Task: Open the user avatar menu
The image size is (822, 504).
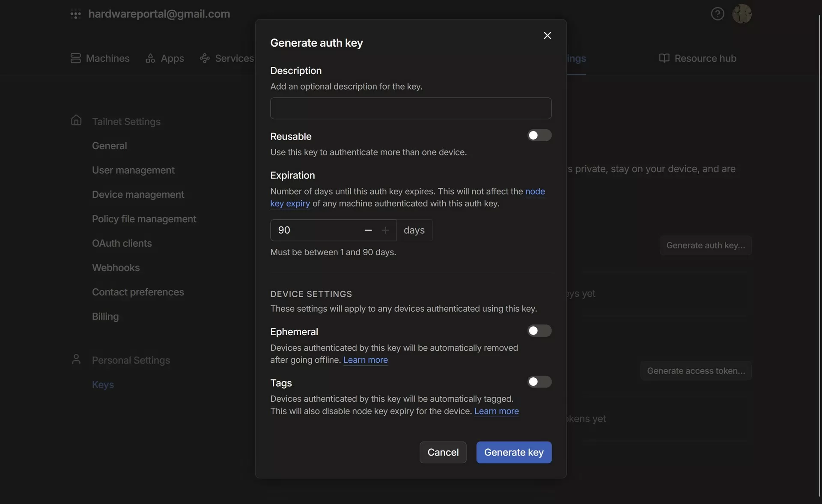Action: (742, 14)
